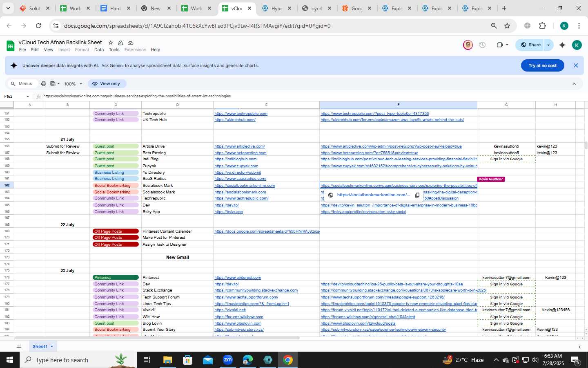Click the collaborator avatar in header

pyautogui.click(x=468, y=45)
